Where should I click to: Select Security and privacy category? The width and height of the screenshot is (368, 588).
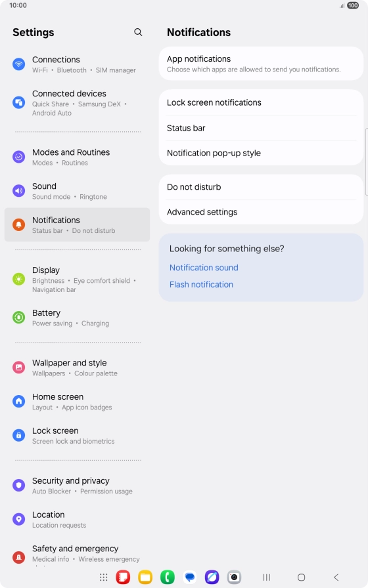click(x=77, y=486)
